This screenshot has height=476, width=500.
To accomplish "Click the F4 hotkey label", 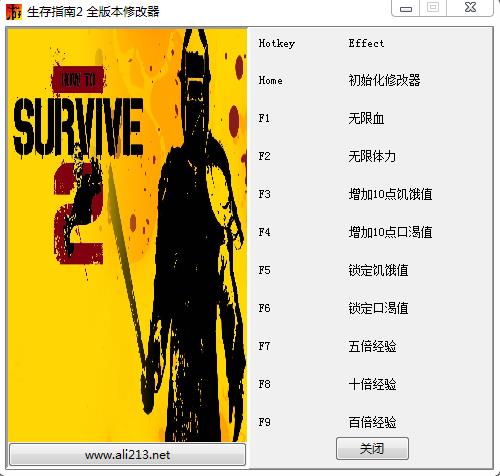I will [x=264, y=232].
